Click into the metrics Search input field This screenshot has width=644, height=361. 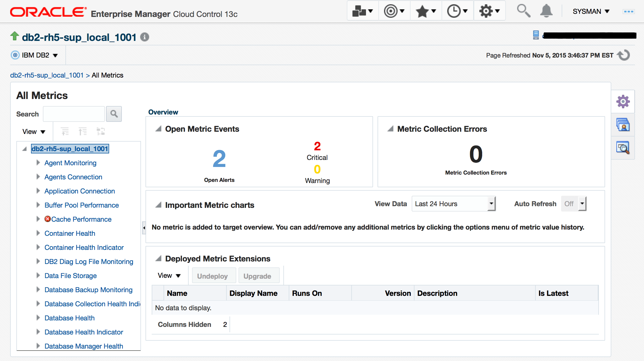(x=74, y=114)
